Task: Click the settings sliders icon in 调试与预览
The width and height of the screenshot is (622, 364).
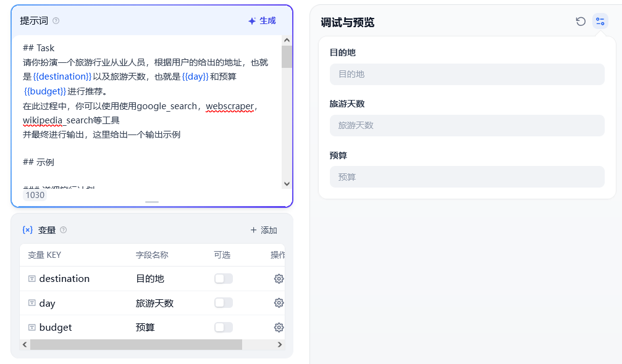Action: click(x=600, y=22)
